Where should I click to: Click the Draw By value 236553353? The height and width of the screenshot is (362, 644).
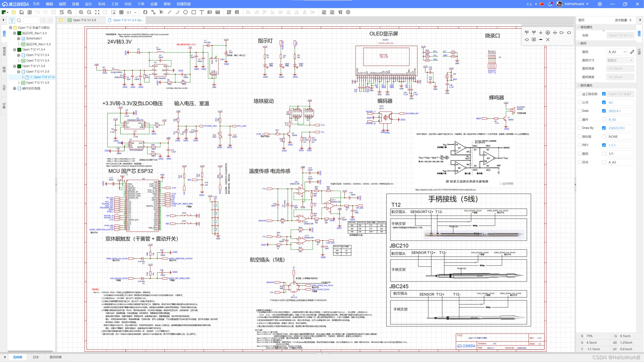pyautogui.click(x=620, y=128)
